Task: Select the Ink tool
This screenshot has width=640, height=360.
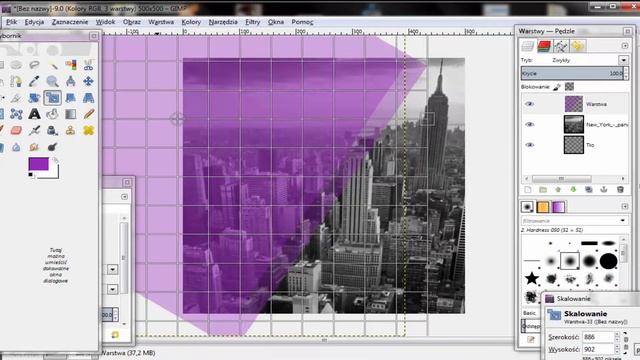Action: coord(52,130)
